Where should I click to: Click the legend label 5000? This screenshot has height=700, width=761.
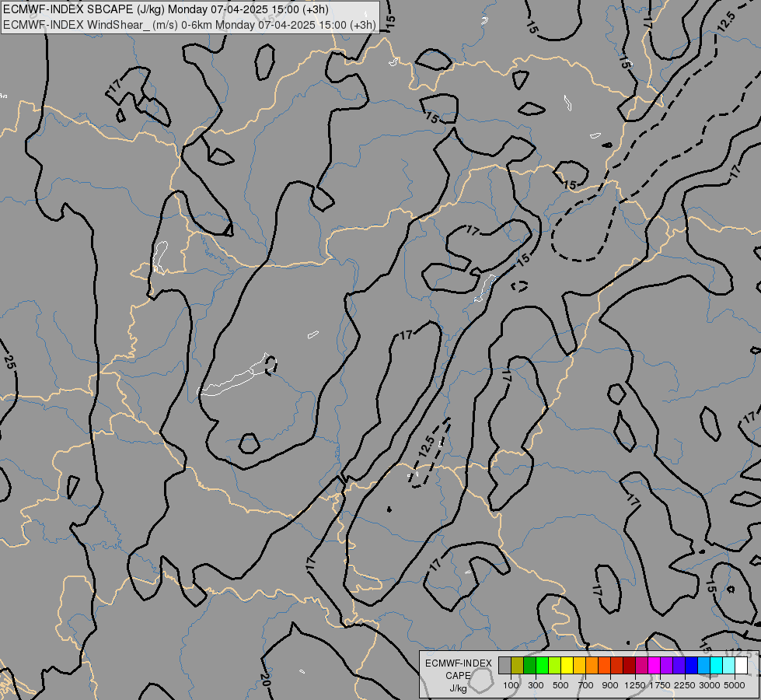pyautogui.click(x=735, y=685)
